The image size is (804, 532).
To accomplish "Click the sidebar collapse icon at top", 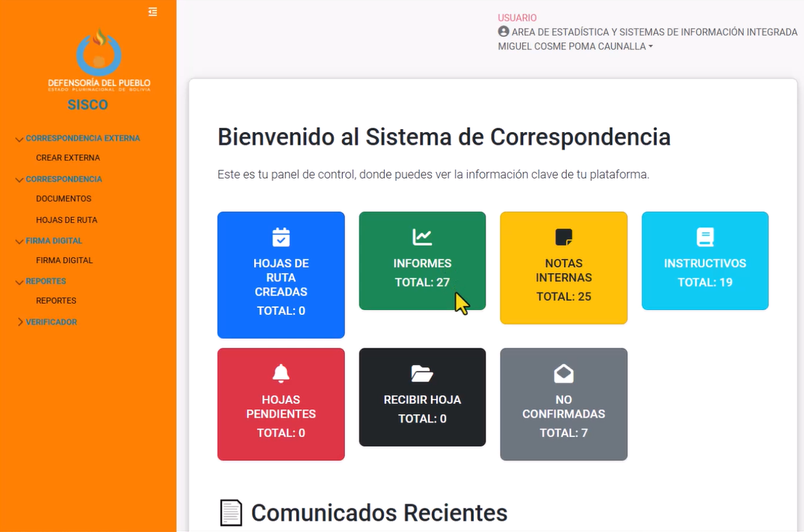I will (152, 12).
